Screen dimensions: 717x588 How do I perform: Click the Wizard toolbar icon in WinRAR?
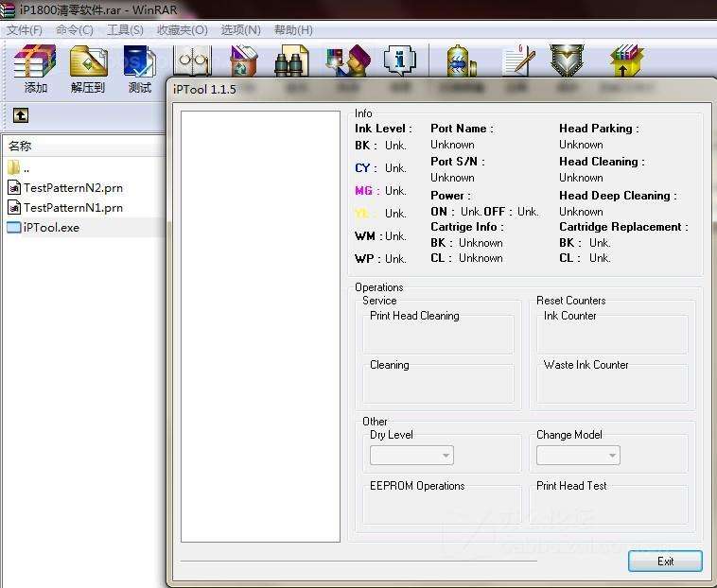(x=348, y=61)
